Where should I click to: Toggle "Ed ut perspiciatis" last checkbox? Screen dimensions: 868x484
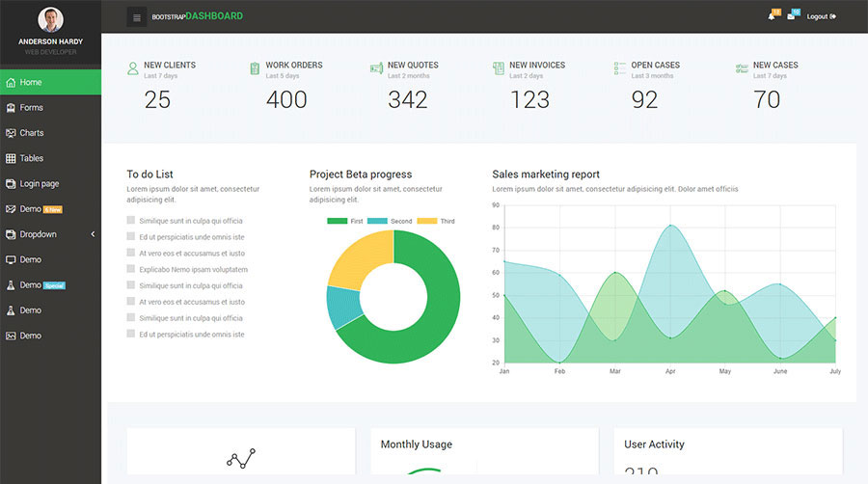click(x=130, y=335)
